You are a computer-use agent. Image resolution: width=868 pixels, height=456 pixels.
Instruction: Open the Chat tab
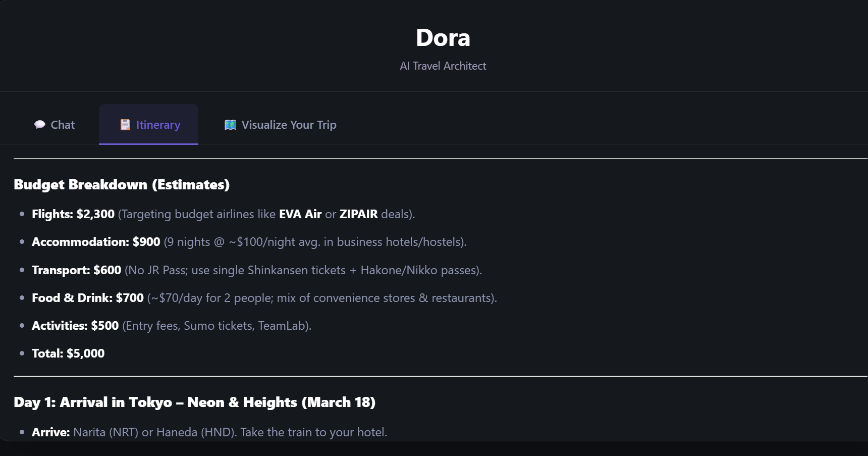pos(55,125)
